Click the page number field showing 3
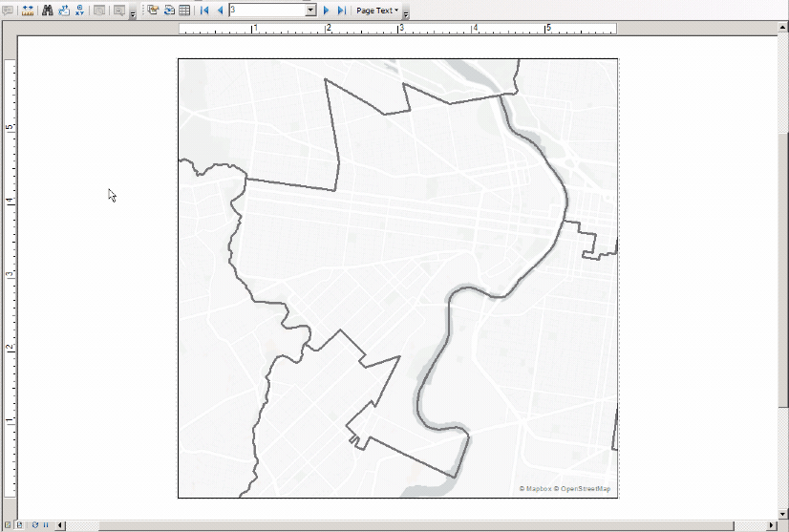This screenshot has height=532, width=789. [266, 11]
